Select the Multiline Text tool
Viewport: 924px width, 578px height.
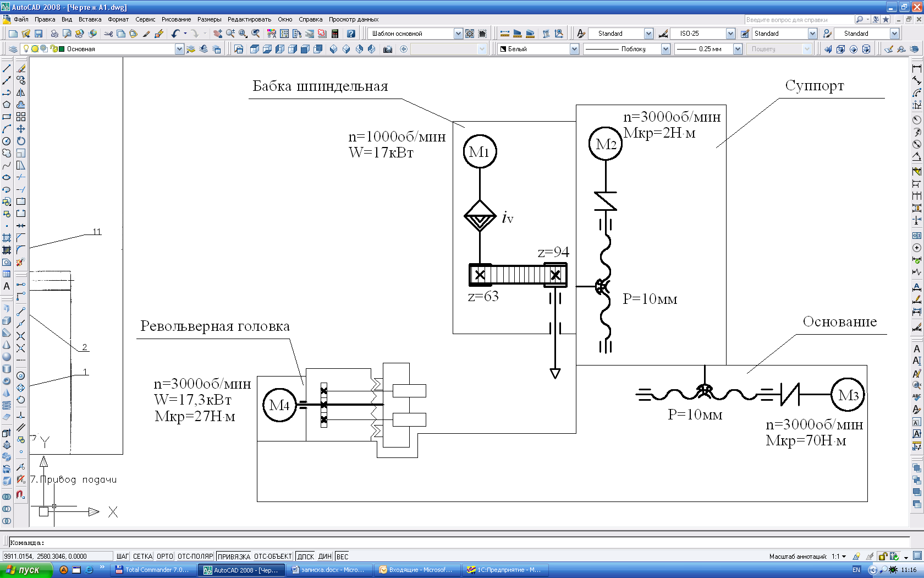7,286
